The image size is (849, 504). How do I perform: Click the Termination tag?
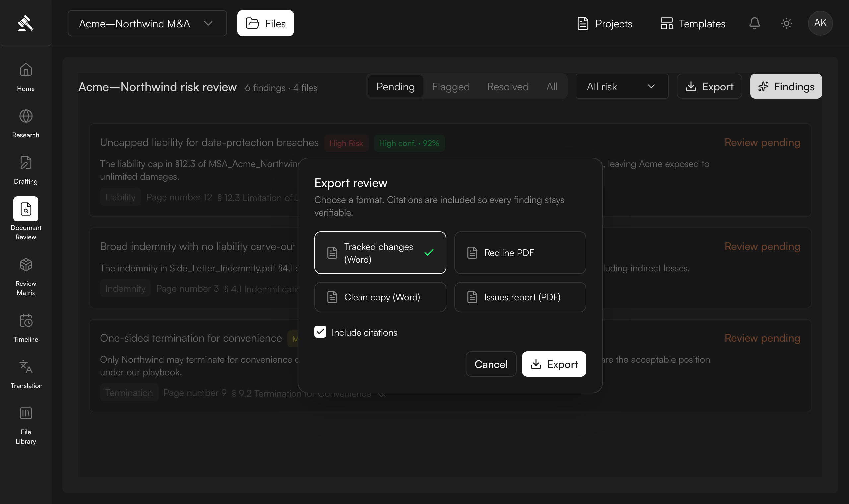point(129,393)
